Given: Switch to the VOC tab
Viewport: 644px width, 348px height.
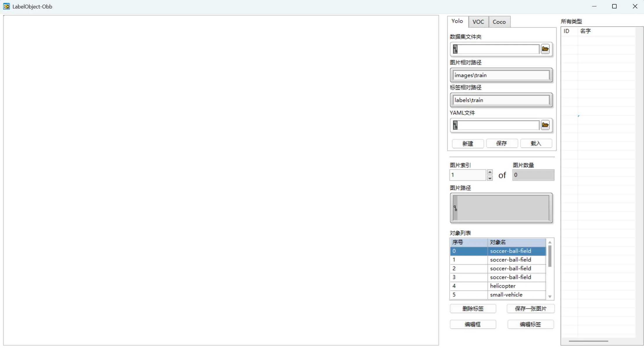Looking at the screenshot, I should tap(478, 22).
